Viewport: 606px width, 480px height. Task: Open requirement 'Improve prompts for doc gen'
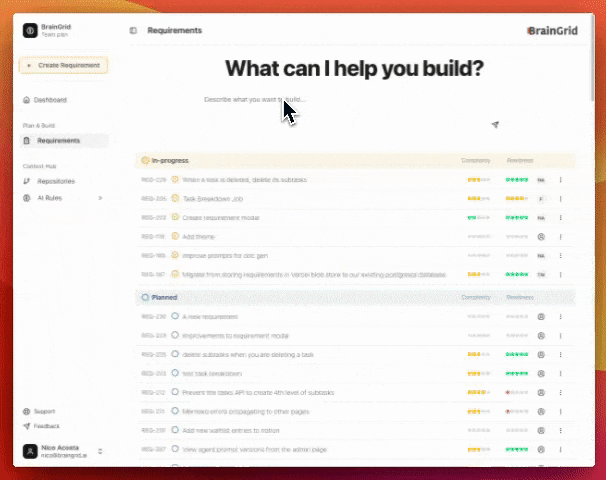tap(225, 255)
